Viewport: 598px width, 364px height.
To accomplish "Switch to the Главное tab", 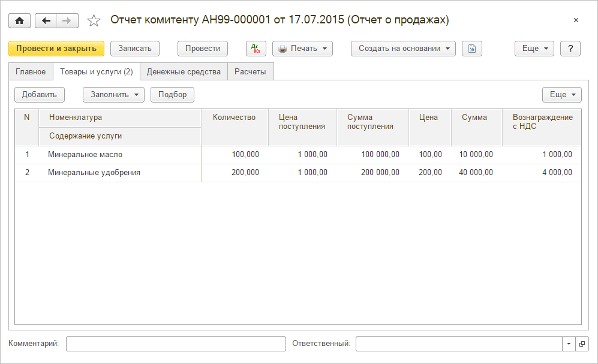I will click(31, 71).
